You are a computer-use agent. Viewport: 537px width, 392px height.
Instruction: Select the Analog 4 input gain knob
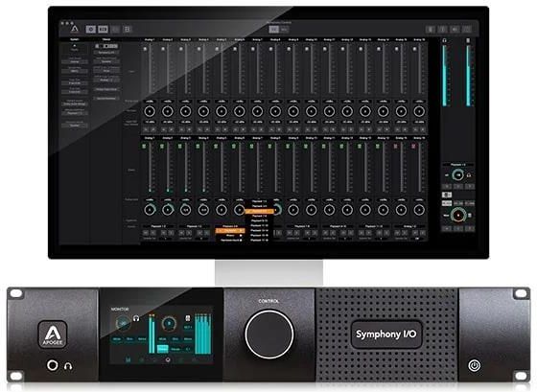coord(203,111)
